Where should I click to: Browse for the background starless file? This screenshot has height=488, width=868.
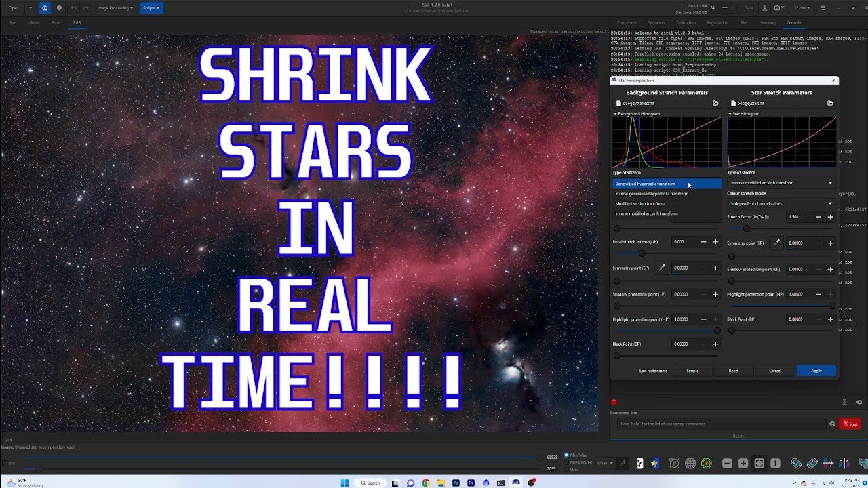pos(715,104)
